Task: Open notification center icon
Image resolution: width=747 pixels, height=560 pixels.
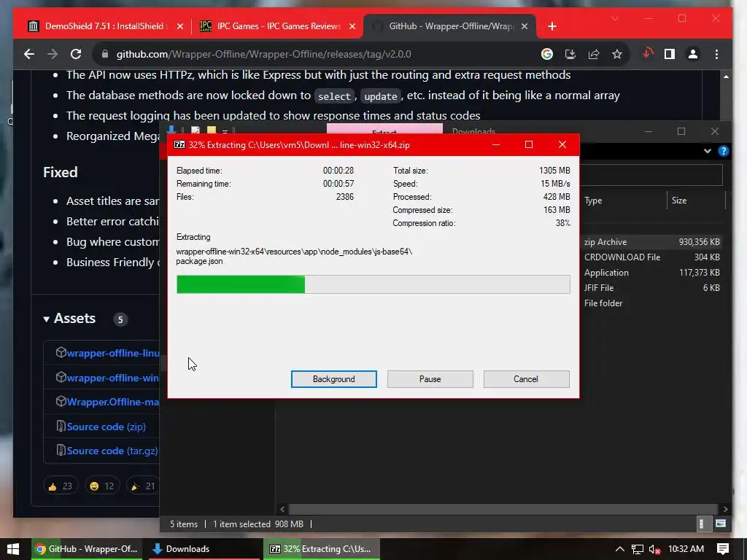Action: pyautogui.click(x=723, y=549)
